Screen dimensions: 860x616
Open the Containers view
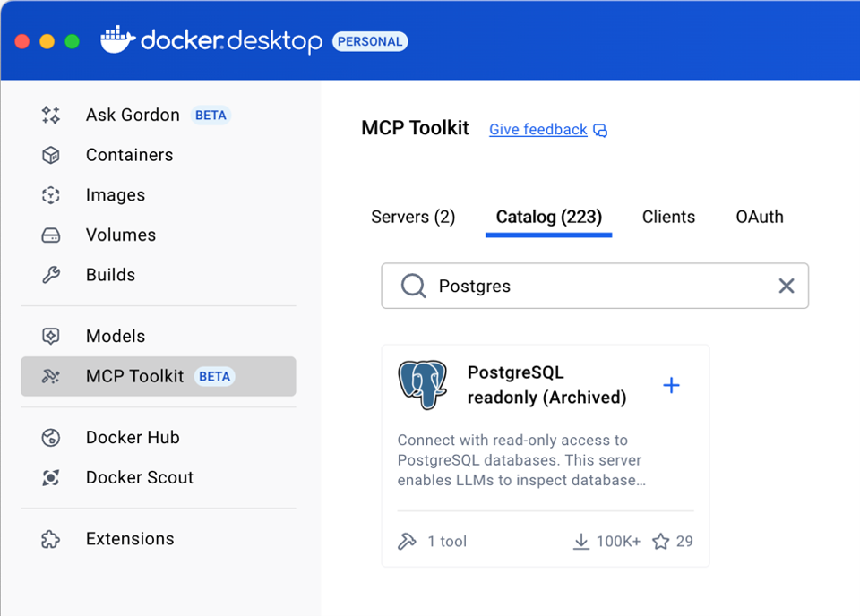pyautogui.click(x=159, y=155)
